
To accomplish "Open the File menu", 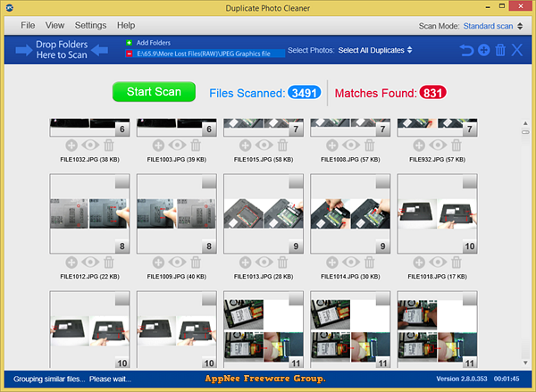I will (28, 25).
